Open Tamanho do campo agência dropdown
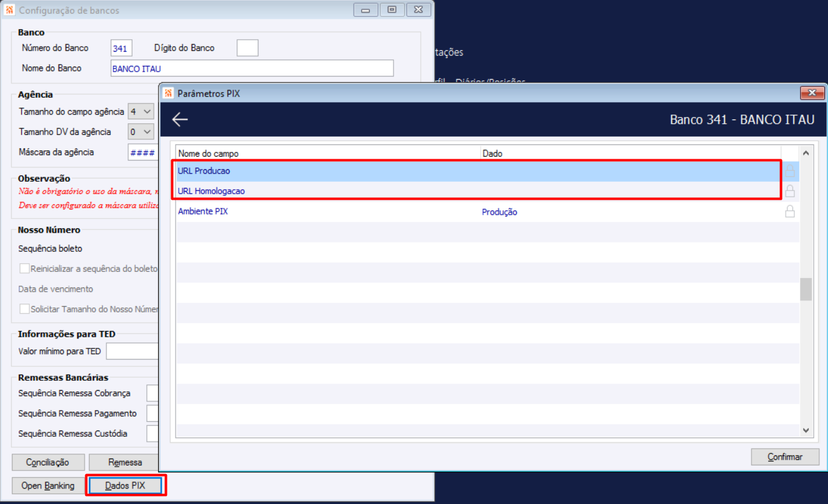The image size is (828, 504). pos(141,112)
